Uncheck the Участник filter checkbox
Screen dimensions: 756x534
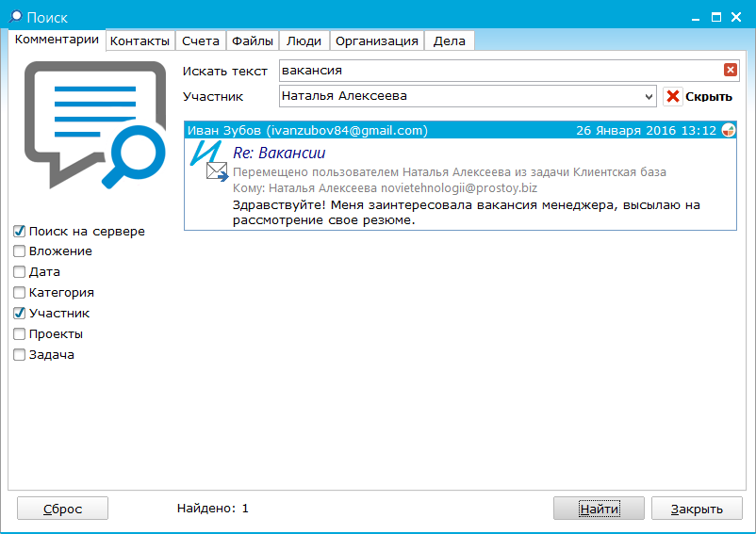pyautogui.click(x=19, y=314)
